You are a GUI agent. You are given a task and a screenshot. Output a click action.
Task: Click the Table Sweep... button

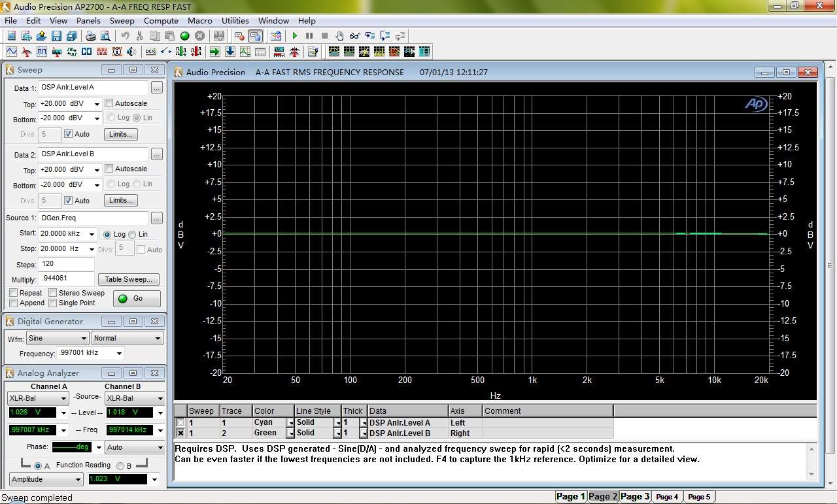point(128,279)
